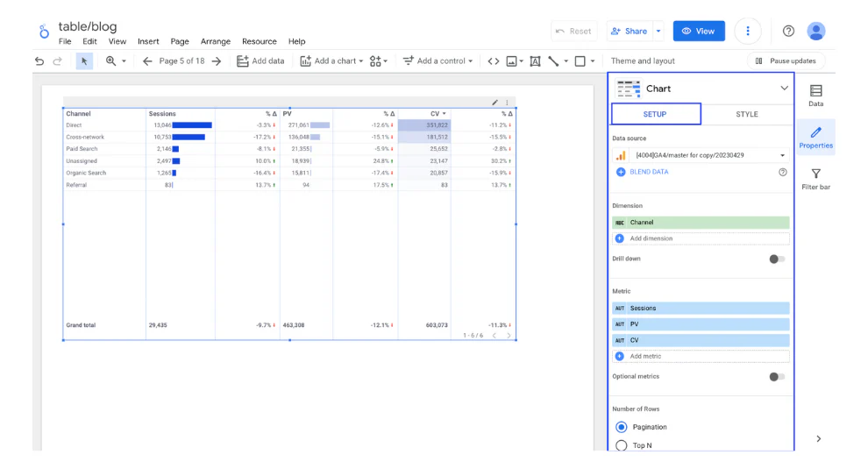Image resolution: width=868 pixels, height=469 pixels.
Task: Open the Edit menu
Action: click(89, 41)
